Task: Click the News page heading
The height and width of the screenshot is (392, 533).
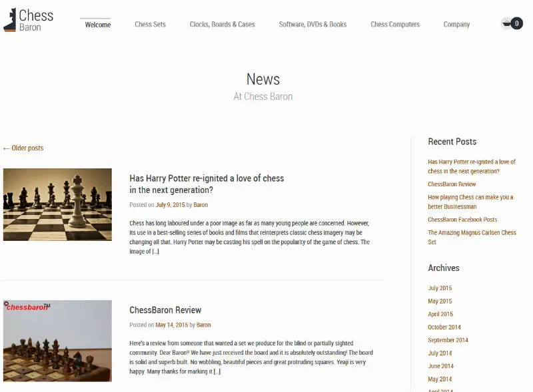Action: click(x=263, y=79)
